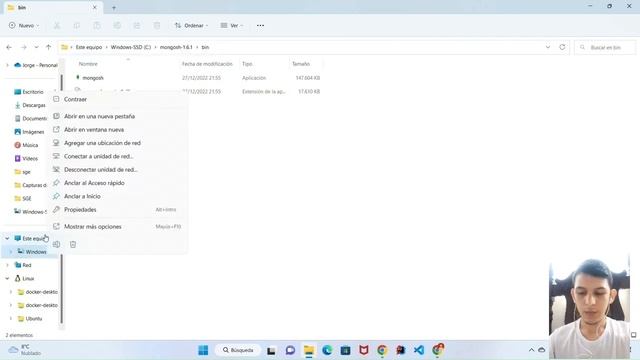Open Visual Studio Code from taskbar

(x=419, y=350)
